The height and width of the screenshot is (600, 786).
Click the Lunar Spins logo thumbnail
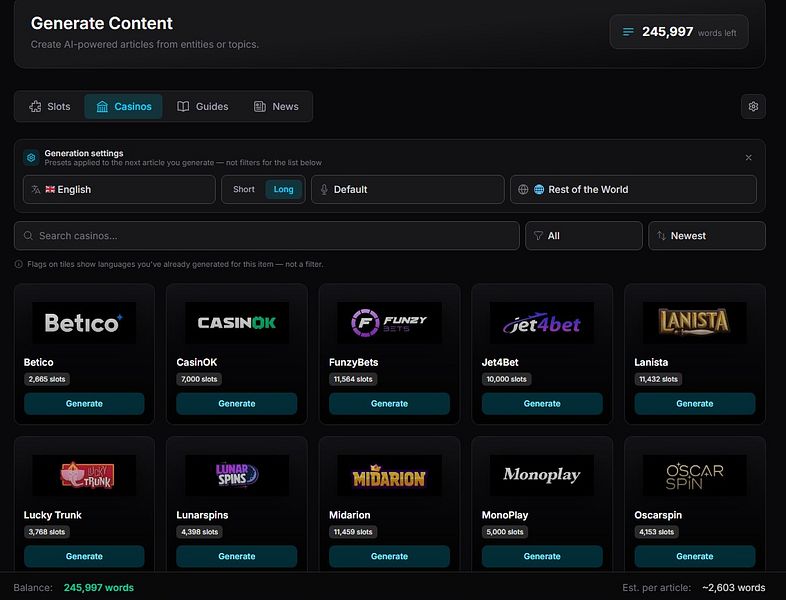point(237,475)
